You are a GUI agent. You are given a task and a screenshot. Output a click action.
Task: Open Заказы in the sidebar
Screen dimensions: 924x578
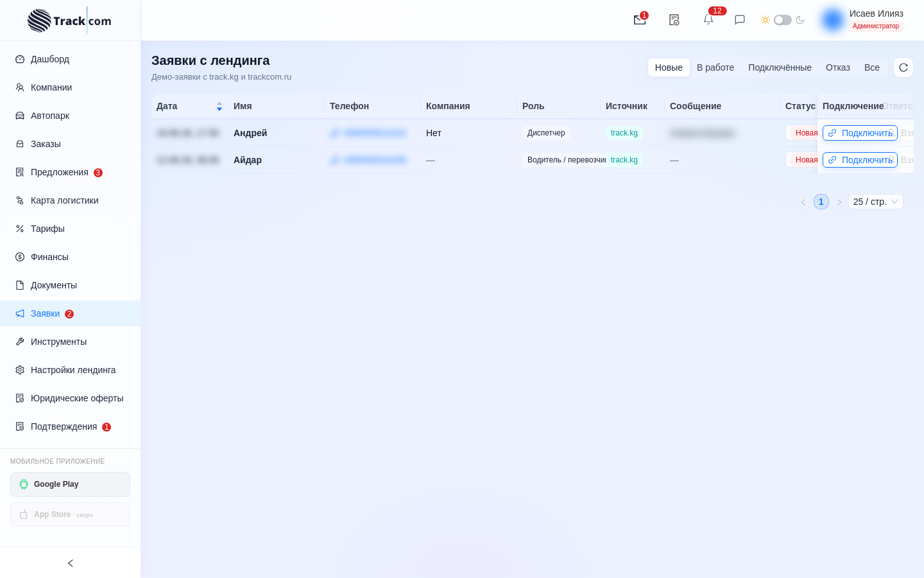click(71, 144)
